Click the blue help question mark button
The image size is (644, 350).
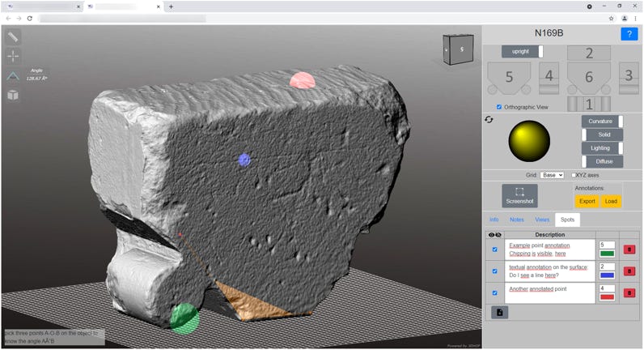[629, 34]
